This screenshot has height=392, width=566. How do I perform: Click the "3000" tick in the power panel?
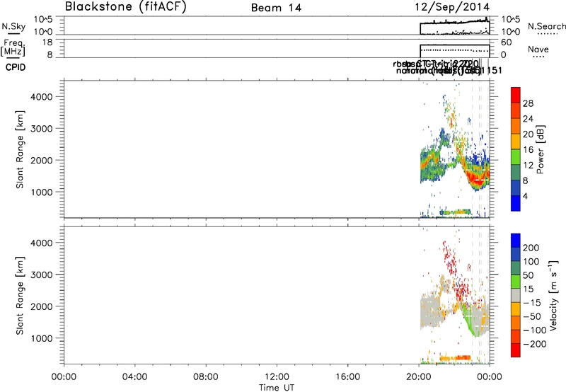click(41, 129)
